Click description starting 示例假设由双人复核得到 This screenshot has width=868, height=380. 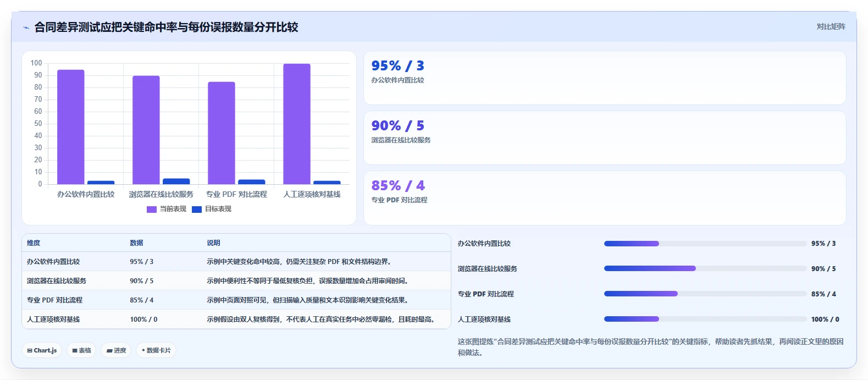click(321, 320)
